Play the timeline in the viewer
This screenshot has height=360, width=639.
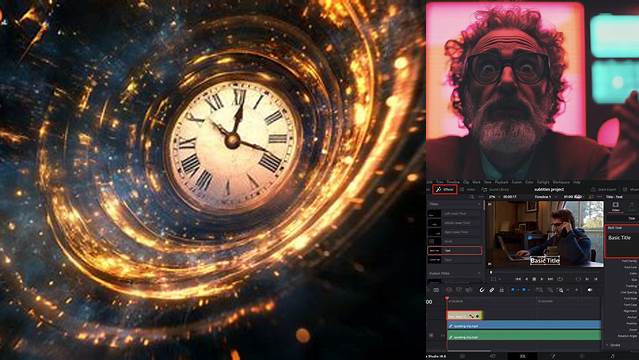tap(542, 279)
